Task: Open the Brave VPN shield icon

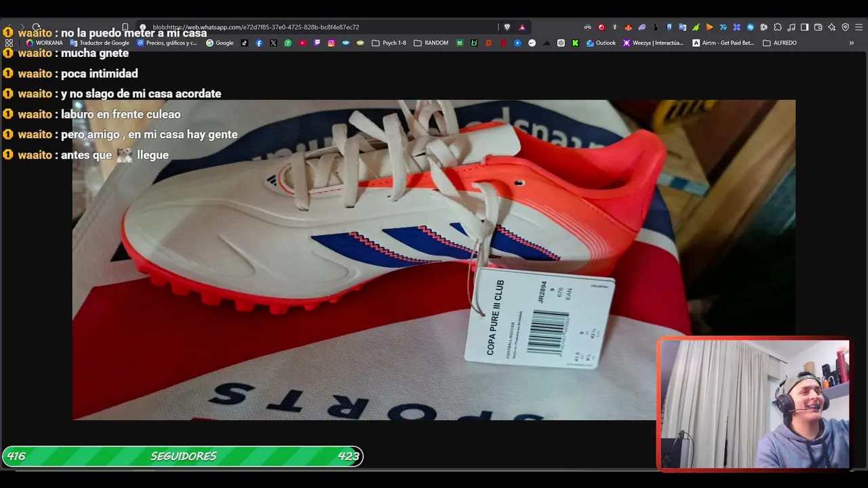Action: point(845,27)
